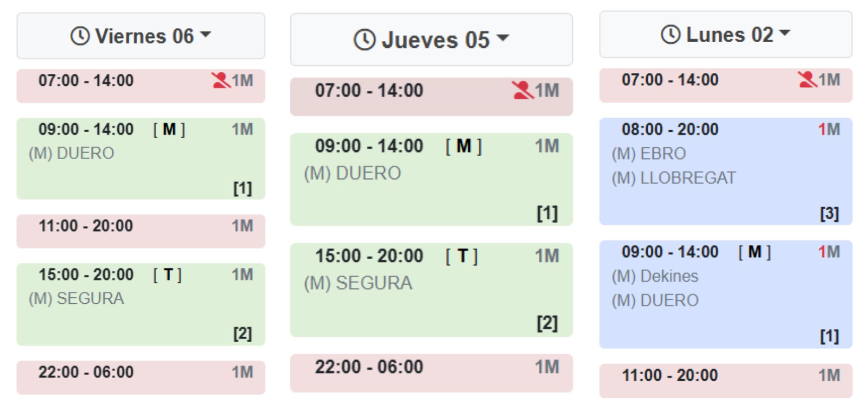
Task: Click the [T] tag on Jueves 15:00 shift
Action: [461, 256]
